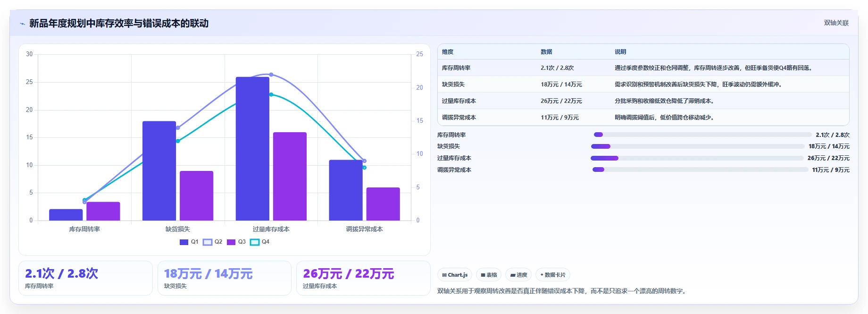Click table value 18万元 / 14万元
The width and height of the screenshot is (868, 314).
click(x=561, y=85)
